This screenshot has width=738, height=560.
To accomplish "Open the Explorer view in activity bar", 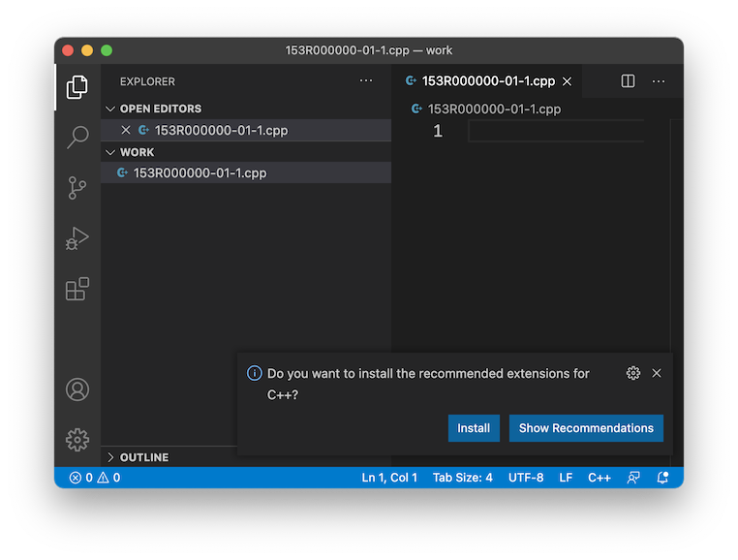I will 77,87.
